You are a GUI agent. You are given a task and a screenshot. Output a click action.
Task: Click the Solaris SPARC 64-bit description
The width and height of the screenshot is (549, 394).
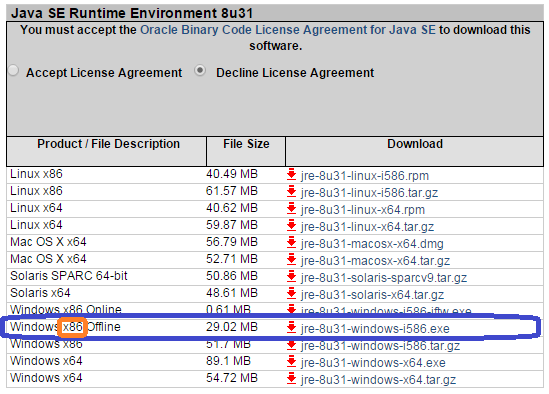69,276
